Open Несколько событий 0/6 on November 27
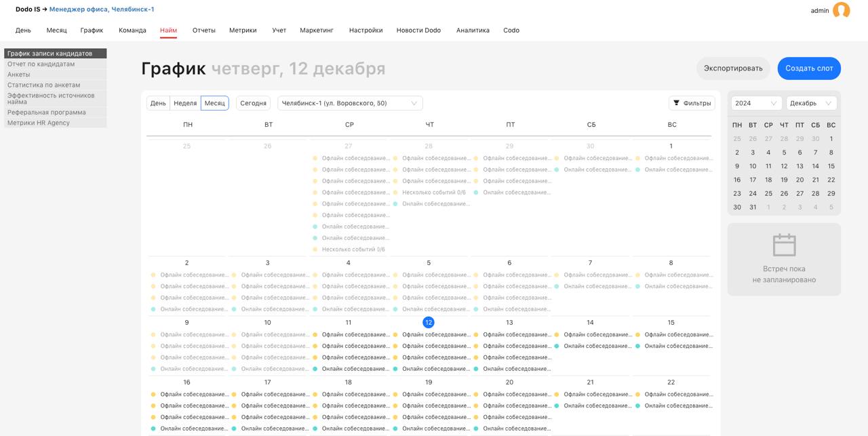868x436 pixels. [x=353, y=250]
